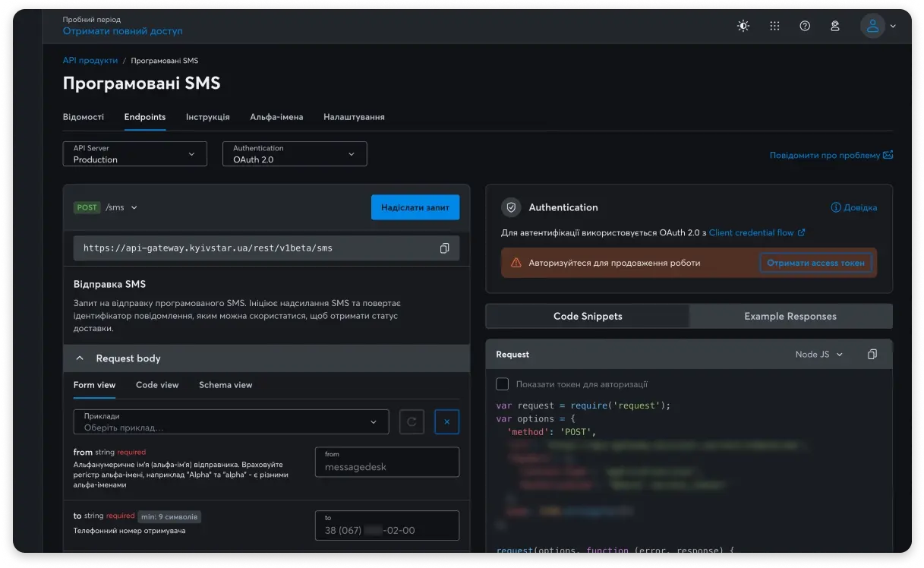The image size is (924, 568).
Task: Open the user profile avatar
Action: [872, 26]
